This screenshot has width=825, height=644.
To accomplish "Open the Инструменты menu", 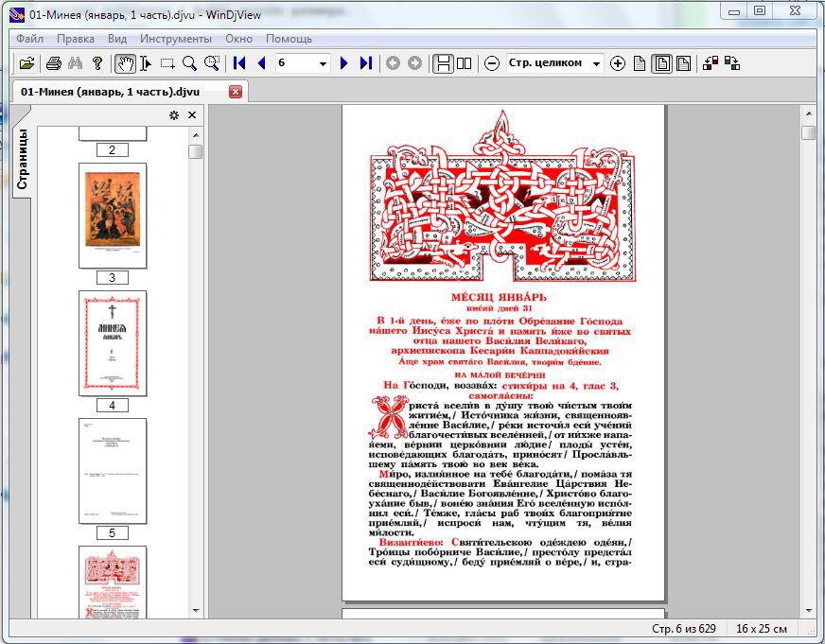I will (x=176, y=39).
